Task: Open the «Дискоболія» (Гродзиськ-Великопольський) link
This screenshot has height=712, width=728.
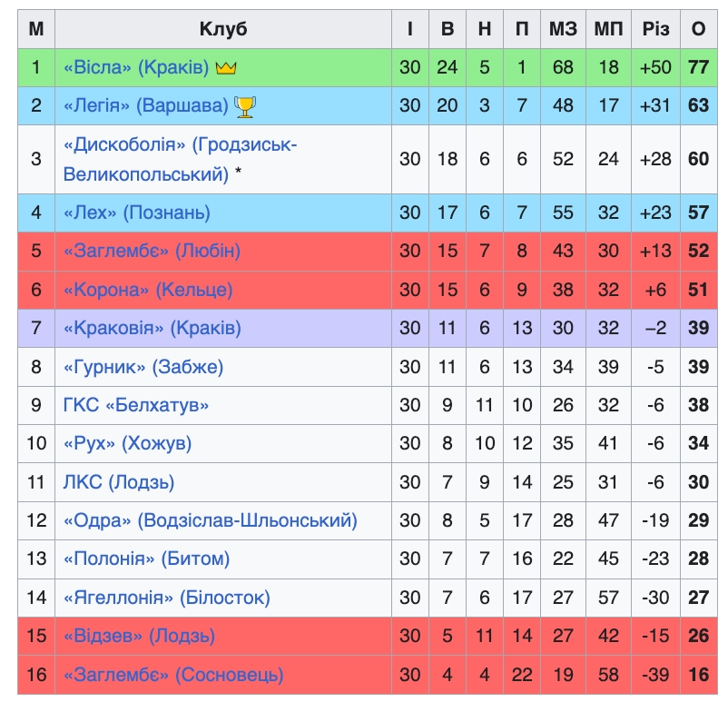Action: click(180, 145)
